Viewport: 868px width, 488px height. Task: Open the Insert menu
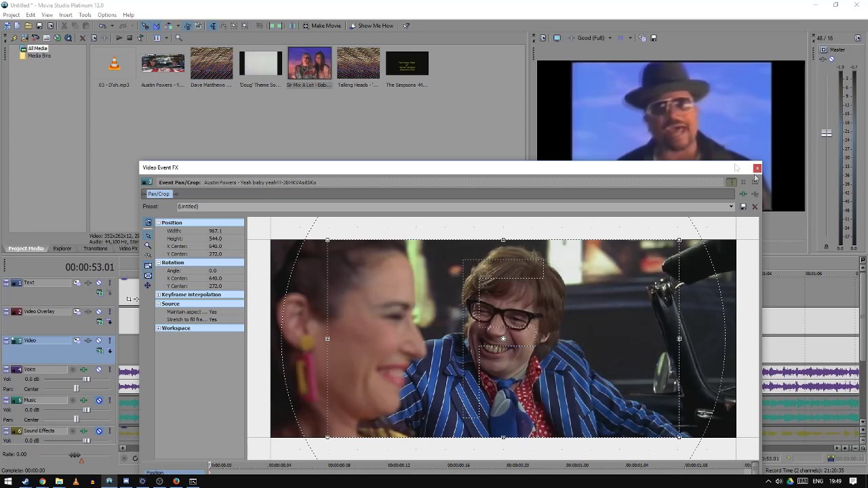(x=66, y=15)
